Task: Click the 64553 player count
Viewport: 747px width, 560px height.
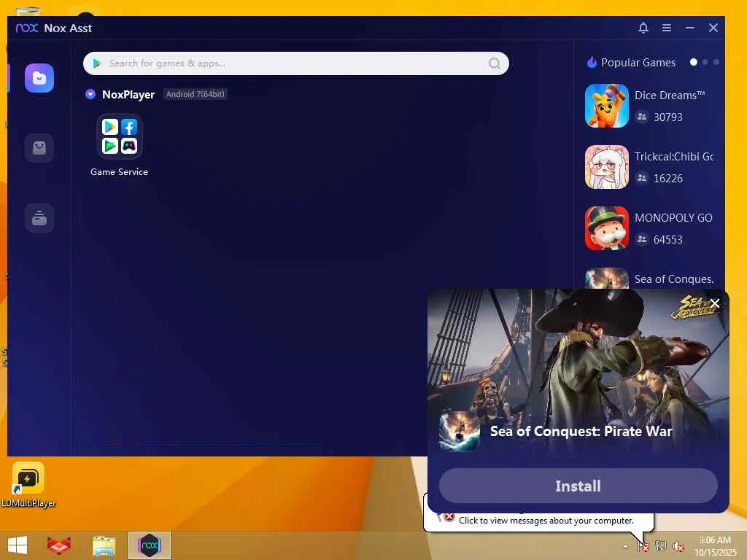Action: point(668,239)
